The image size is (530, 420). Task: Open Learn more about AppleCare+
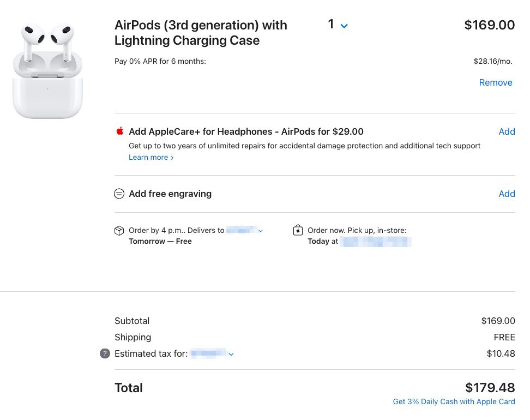148,157
